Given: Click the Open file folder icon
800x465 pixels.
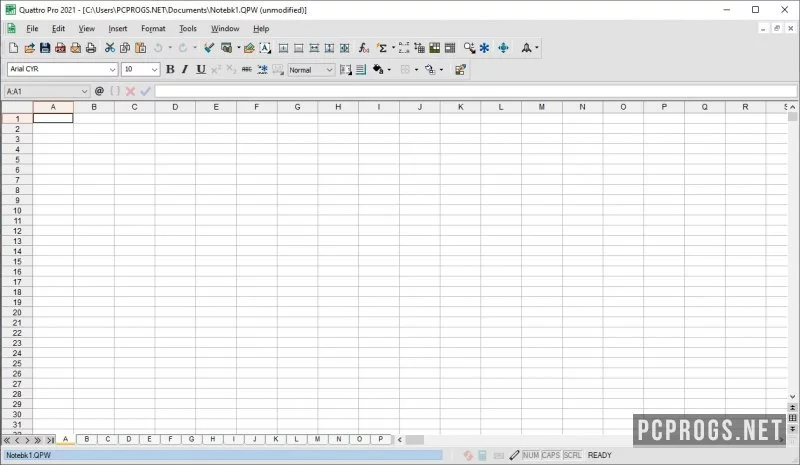Looking at the screenshot, I should [29, 48].
